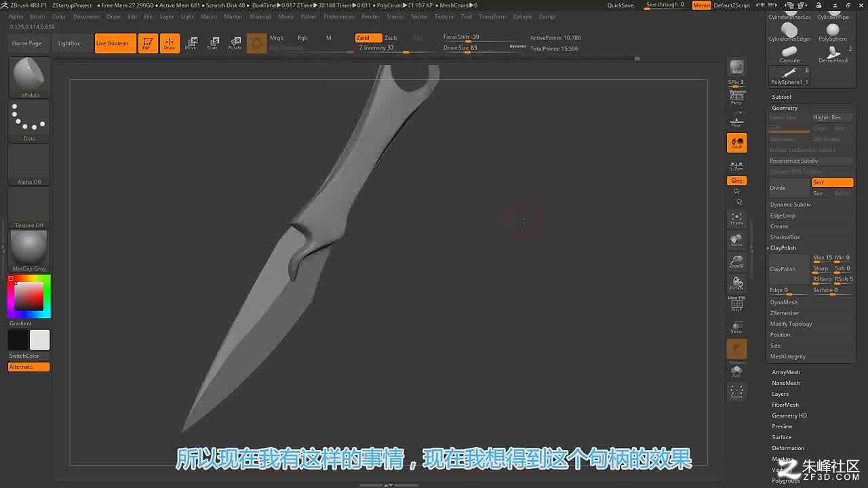Expand the ZRemesher section
Viewport: 868px width, 488px height.
[785, 313]
